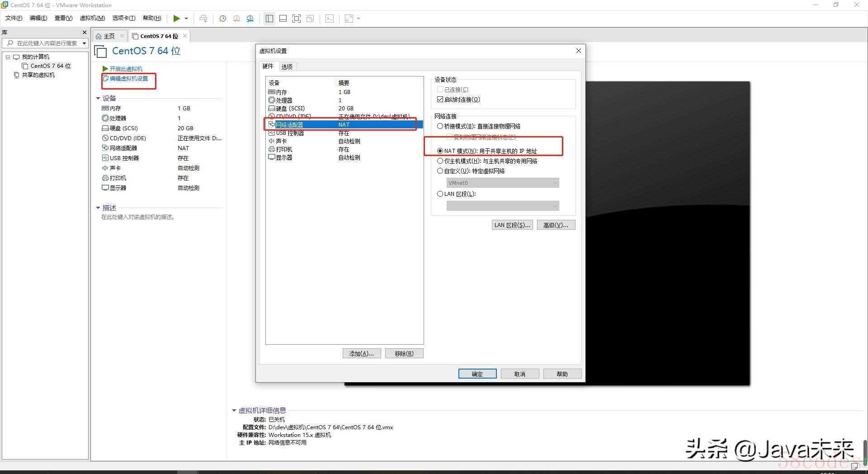Open the 虚拟机(M) menu
Image resolution: width=868 pixels, height=474 pixels.
[x=92, y=18]
